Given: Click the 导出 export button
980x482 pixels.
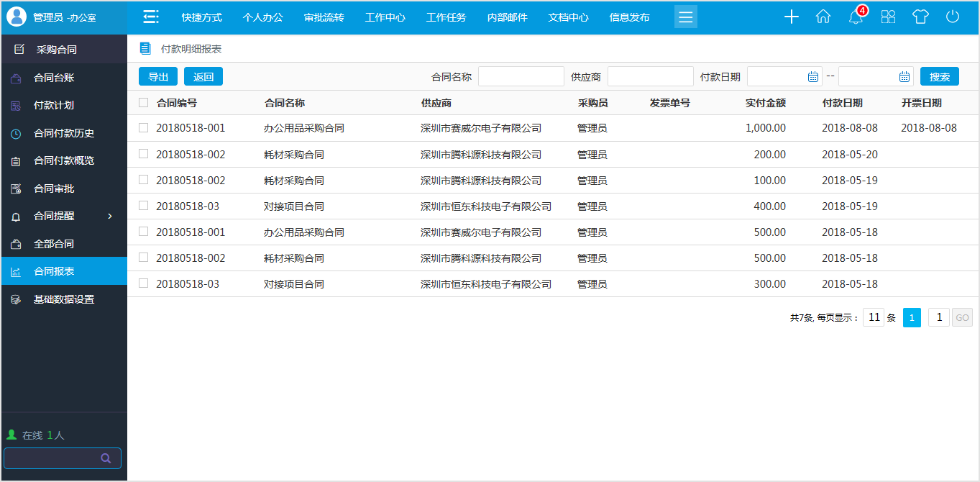Looking at the screenshot, I should click(x=157, y=76).
